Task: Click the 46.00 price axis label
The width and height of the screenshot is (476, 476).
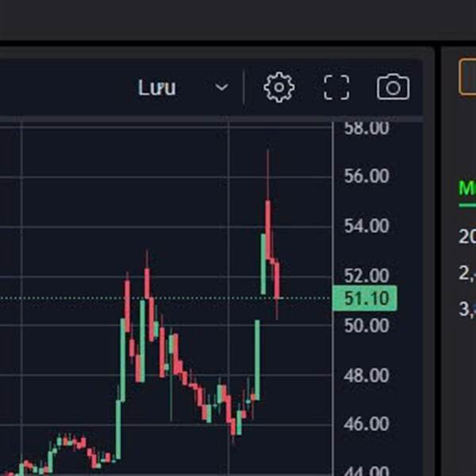Action: 367,424
